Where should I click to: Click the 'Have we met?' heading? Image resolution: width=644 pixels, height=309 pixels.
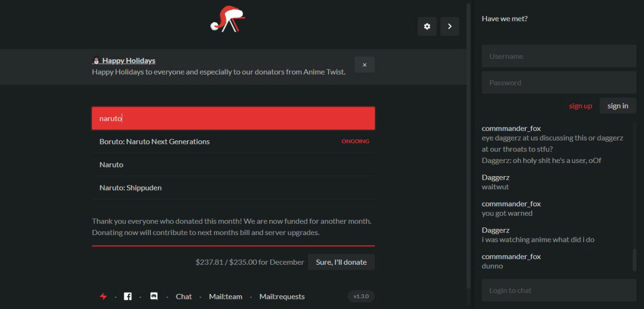[x=505, y=19]
